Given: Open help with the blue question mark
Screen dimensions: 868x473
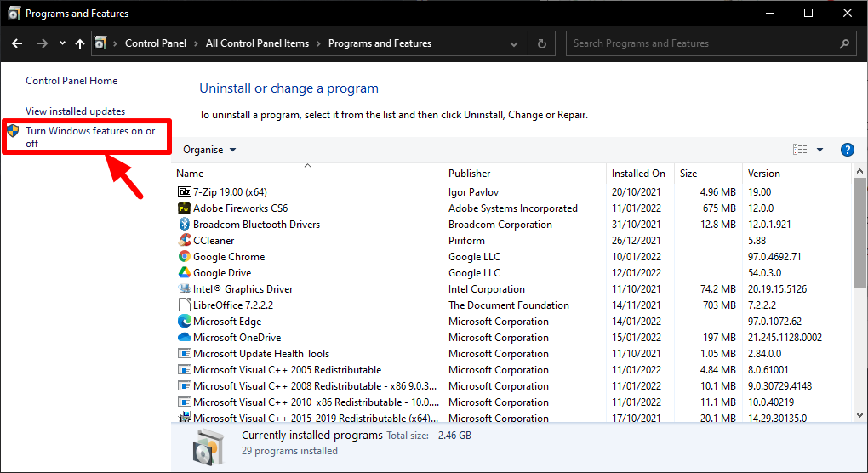Looking at the screenshot, I should (x=847, y=150).
